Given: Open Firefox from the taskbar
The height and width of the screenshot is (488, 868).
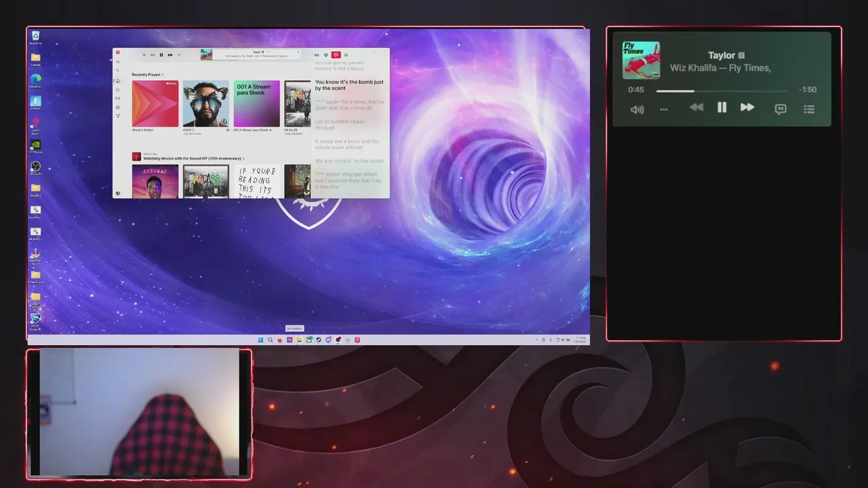Looking at the screenshot, I should 279,340.
